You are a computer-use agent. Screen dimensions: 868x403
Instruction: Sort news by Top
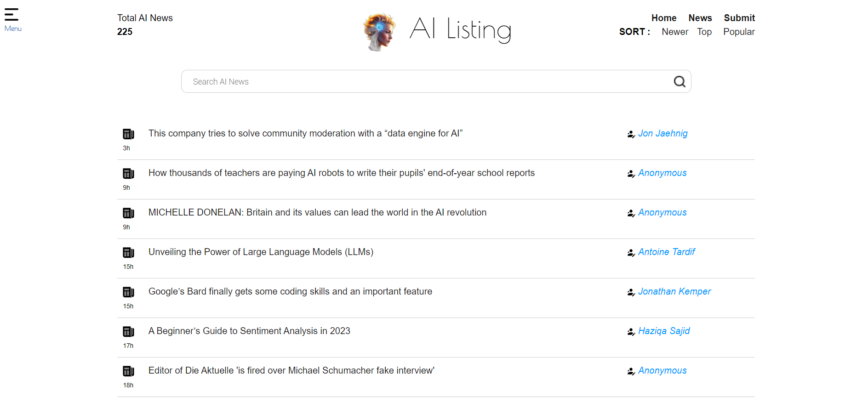(x=704, y=32)
